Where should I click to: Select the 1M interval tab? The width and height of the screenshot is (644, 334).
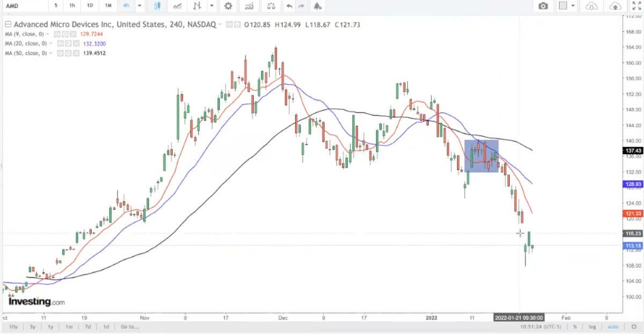(x=108, y=6)
